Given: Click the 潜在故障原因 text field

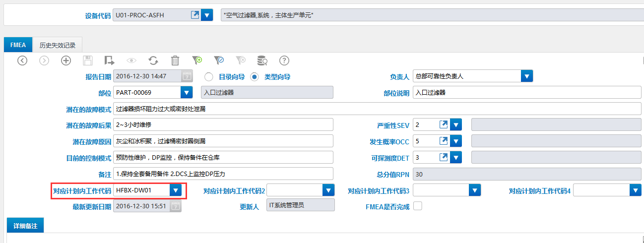Looking at the screenshot, I should point(223,141).
